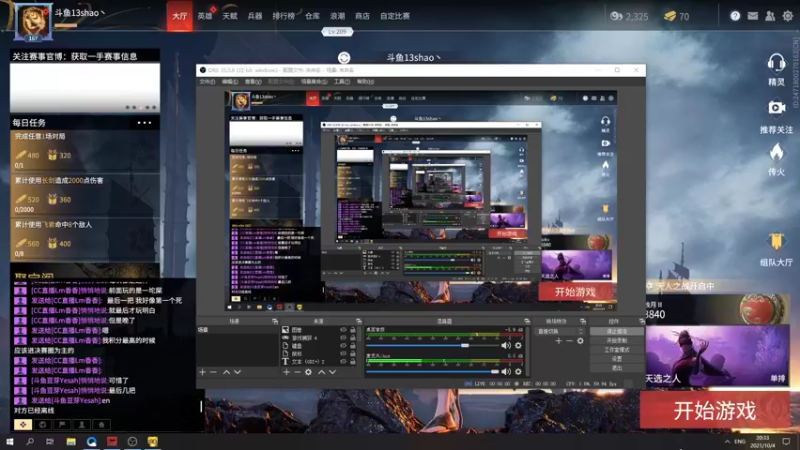Open 桌面音频 mixer gear settings
800x450 pixels.
click(x=518, y=345)
